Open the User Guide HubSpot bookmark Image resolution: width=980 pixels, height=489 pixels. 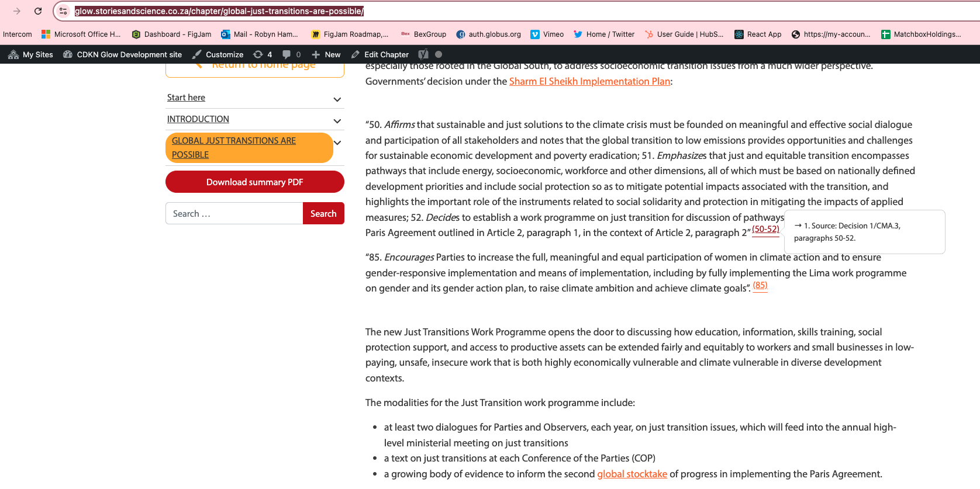(x=684, y=34)
